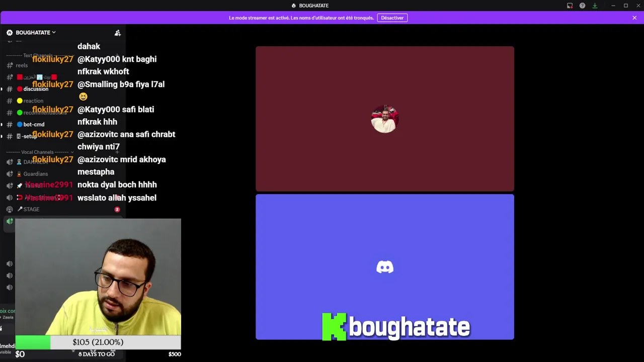The width and height of the screenshot is (644, 362).
Task: Click the $105 (21.00%) donation progress bar
Action: coord(98,342)
